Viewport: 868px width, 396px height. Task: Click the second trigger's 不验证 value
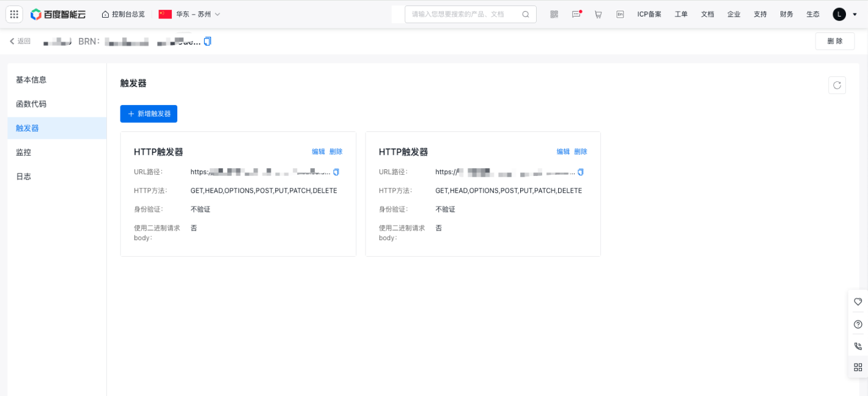445,209
